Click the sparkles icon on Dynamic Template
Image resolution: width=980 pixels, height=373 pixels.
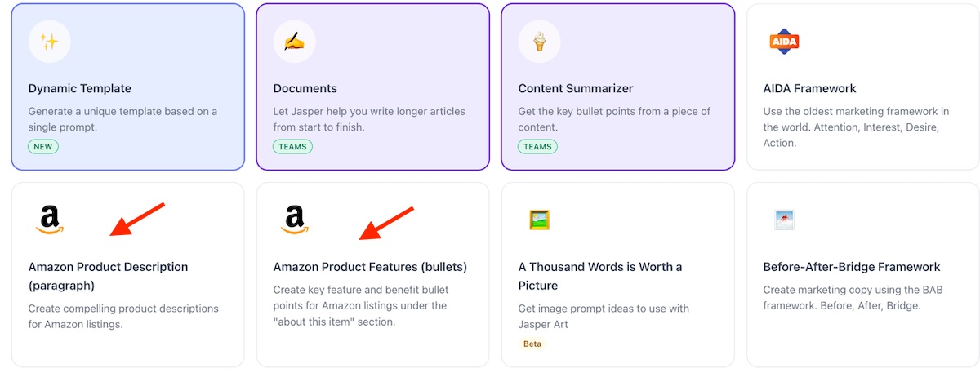click(x=49, y=42)
